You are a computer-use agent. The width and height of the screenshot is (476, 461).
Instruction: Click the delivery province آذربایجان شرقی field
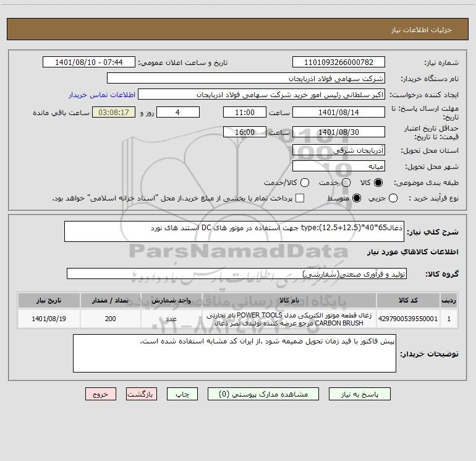pos(339,150)
